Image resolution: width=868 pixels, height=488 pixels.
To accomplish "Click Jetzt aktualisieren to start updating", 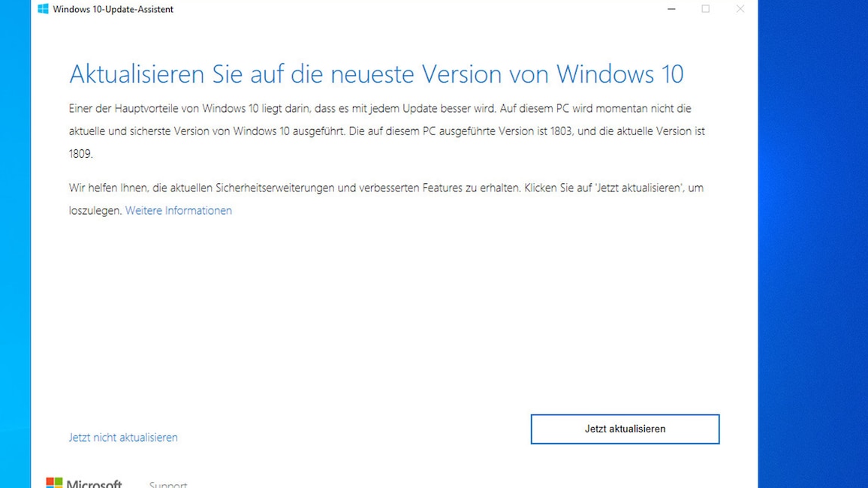I will click(x=625, y=429).
